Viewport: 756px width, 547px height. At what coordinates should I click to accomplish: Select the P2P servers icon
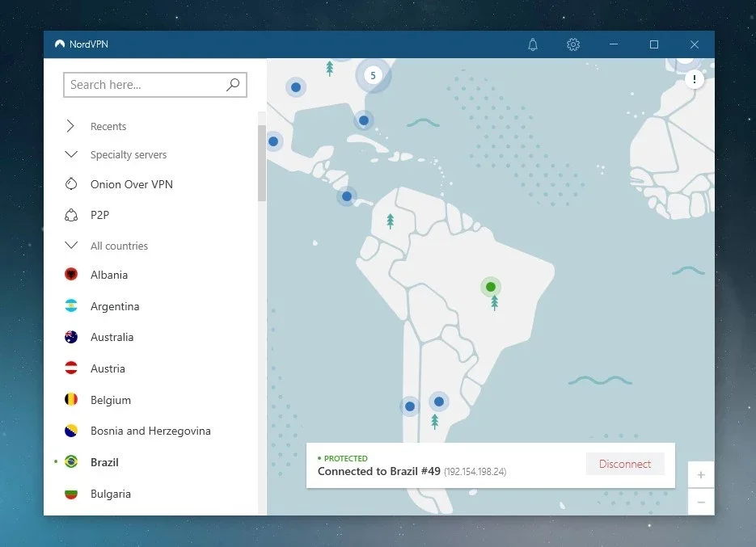pyautogui.click(x=71, y=215)
